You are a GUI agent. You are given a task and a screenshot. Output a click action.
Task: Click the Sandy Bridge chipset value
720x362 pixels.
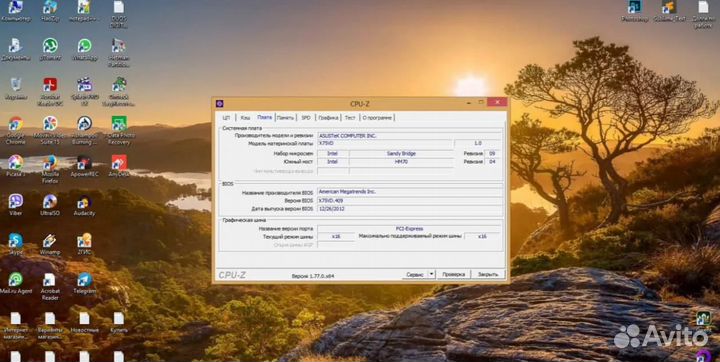[x=401, y=153]
